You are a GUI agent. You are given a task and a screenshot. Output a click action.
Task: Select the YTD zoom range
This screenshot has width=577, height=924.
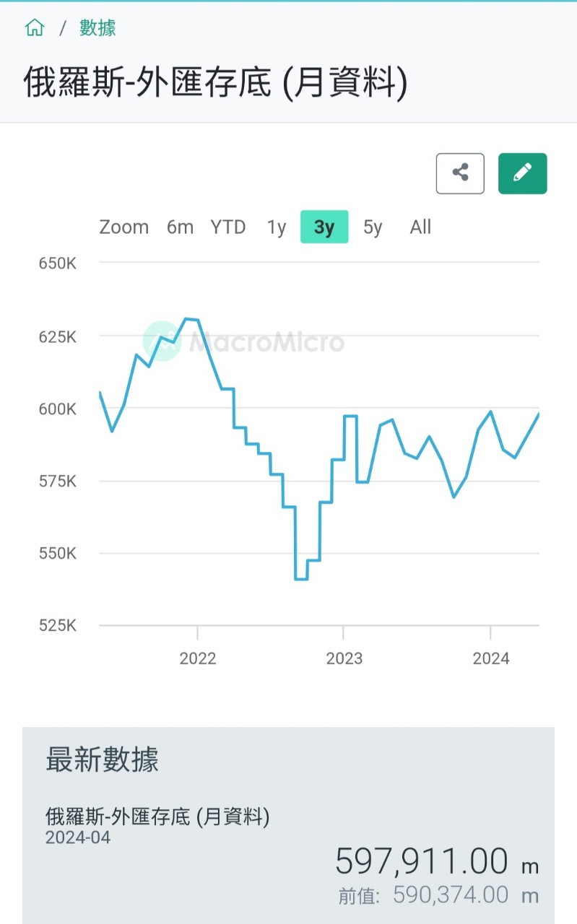(x=227, y=227)
